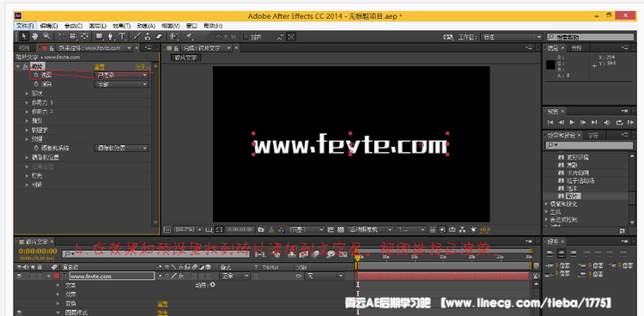
Task: Select the Pen tool
Action: [x=111, y=37]
